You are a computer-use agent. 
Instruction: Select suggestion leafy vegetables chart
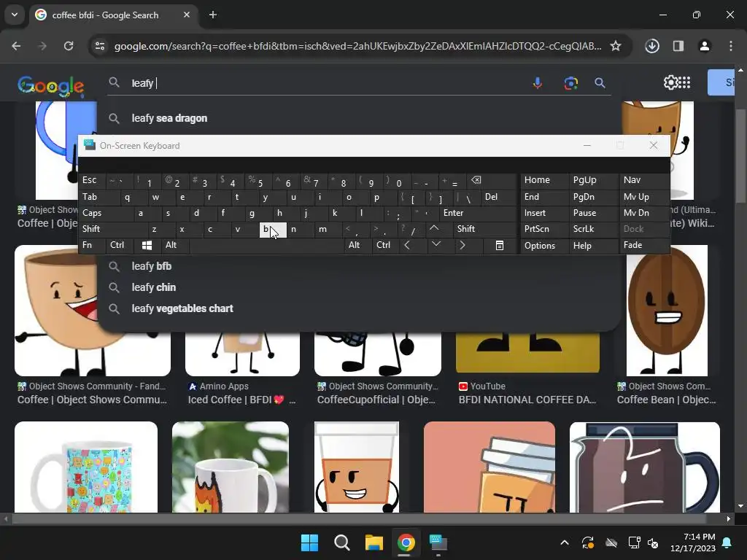point(359,308)
